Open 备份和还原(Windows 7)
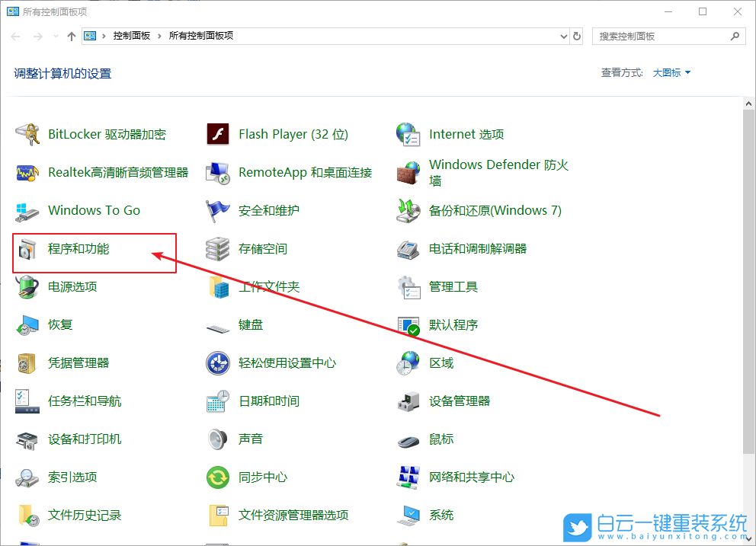Viewport: 756px width, 546px height. [495, 210]
